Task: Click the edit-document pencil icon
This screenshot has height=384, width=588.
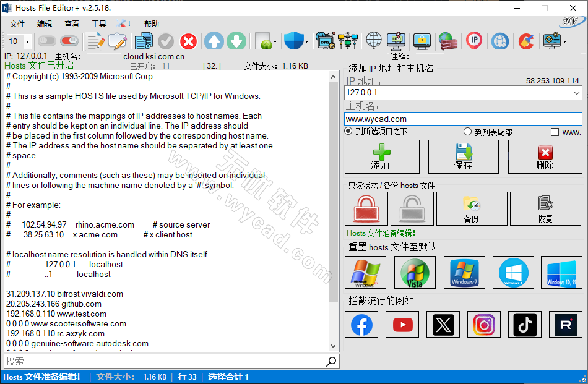Action: 96,41
